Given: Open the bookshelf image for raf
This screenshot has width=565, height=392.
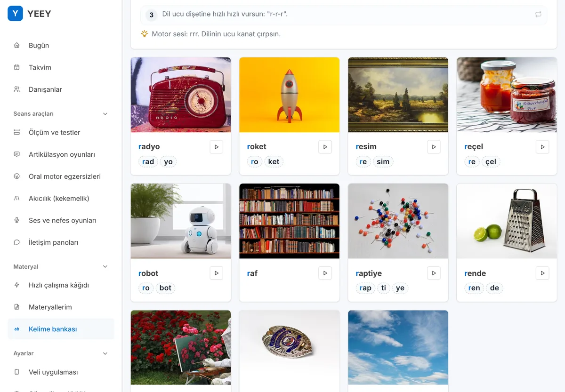Looking at the screenshot, I should [289, 221].
